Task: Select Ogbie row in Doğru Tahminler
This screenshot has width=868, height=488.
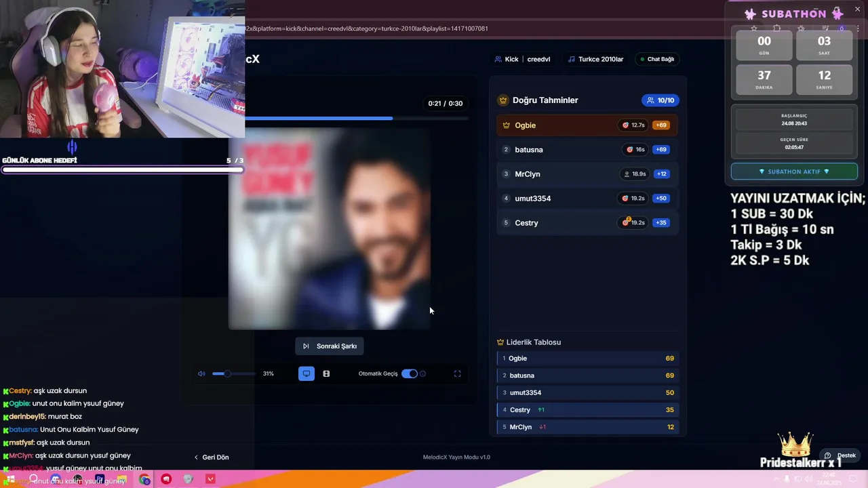Action: (587, 125)
